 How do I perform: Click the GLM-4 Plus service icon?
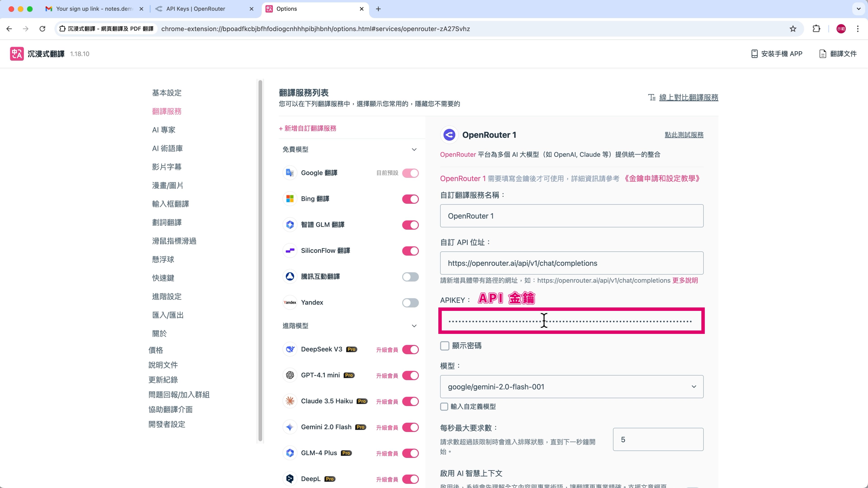coord(290,453)
